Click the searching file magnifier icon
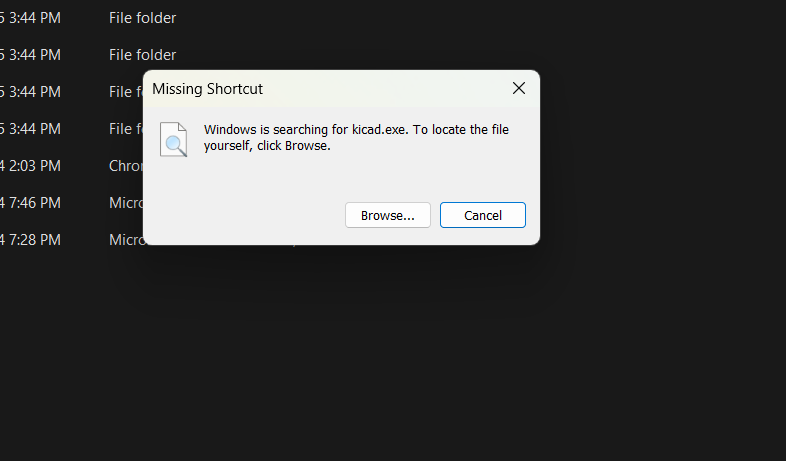Viewport: 786px width, 461px height. pyautogui.click(x=173, y=139)
